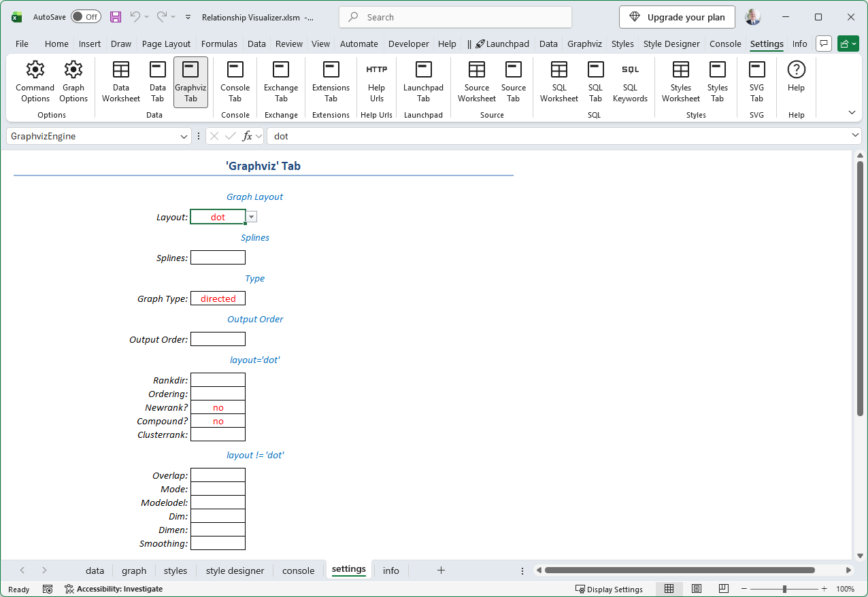This screenshot has width=868, height=597.
Task: Expand the formula bar
Action: click(x=856, y=136)
